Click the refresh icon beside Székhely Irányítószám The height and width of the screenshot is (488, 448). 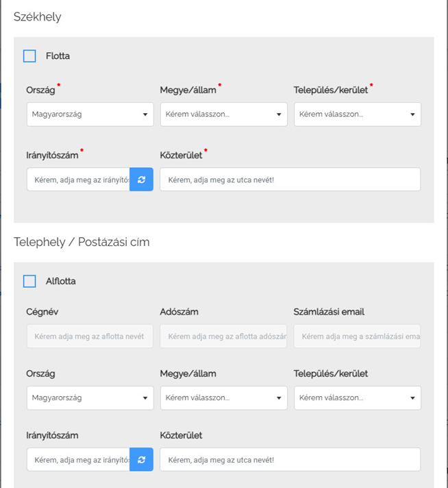coord(141,180)
